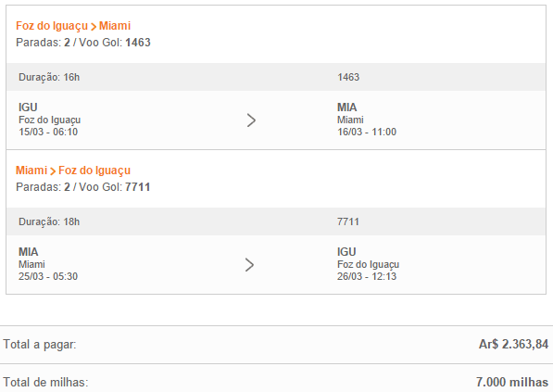Open the Miami > Foz do Iguaçu route heading
553x392 pixels.
coord(73,171)
